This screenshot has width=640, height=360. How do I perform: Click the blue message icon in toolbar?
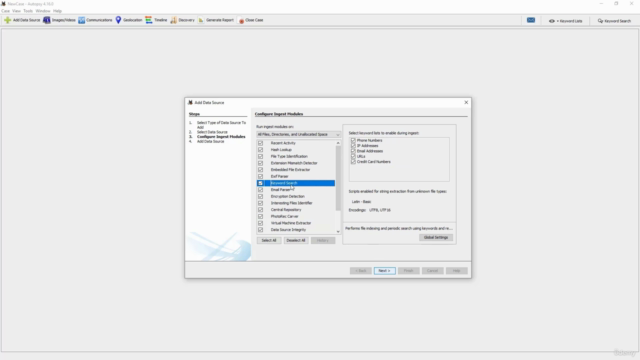pyautogui.click(x=531, y=20)
